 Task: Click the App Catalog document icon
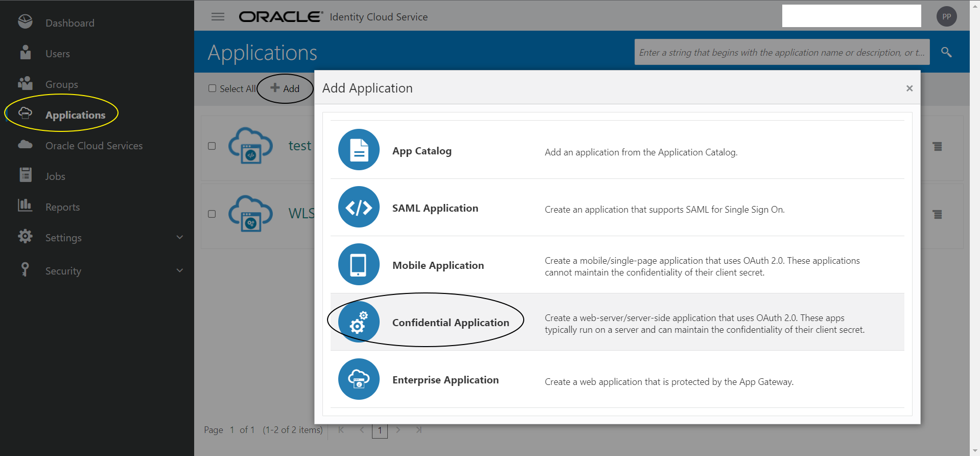359,150
